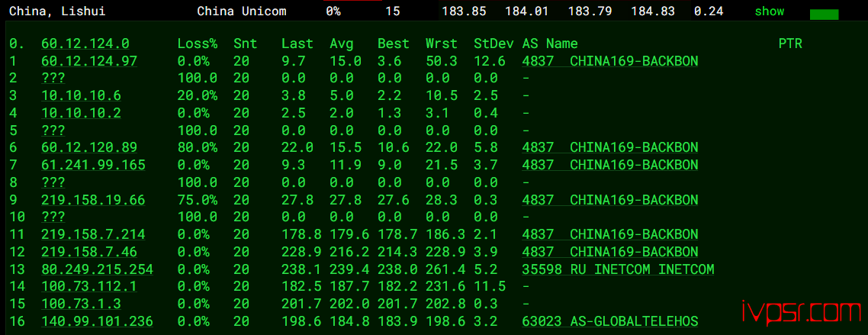Click the green "show" link
The height and width of the screenshot is (335, 868).
(x=769, y=11)
